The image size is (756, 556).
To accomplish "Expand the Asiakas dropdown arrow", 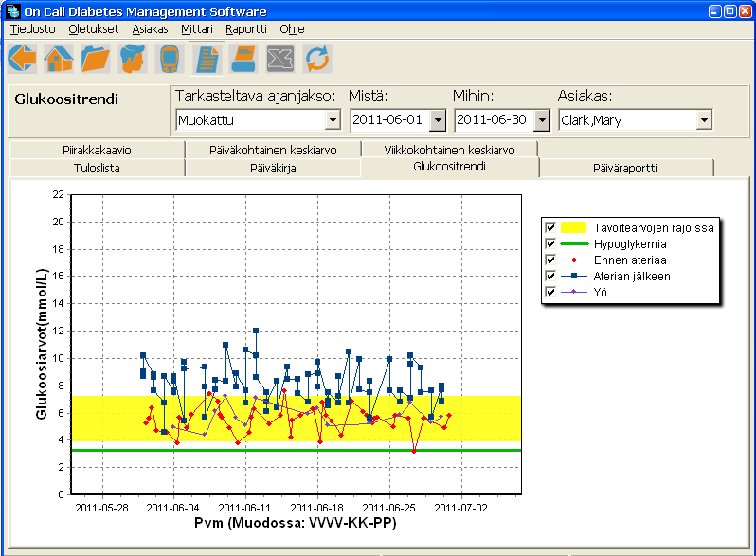I will pyautogui.click(x=704, y=120).
